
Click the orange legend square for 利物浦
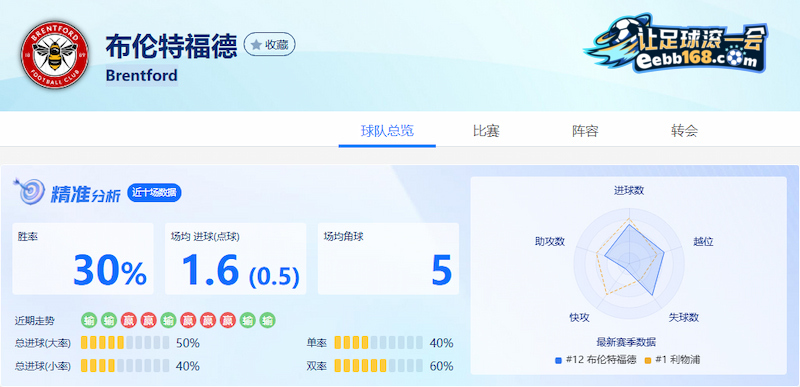click(x=648, y=360)
